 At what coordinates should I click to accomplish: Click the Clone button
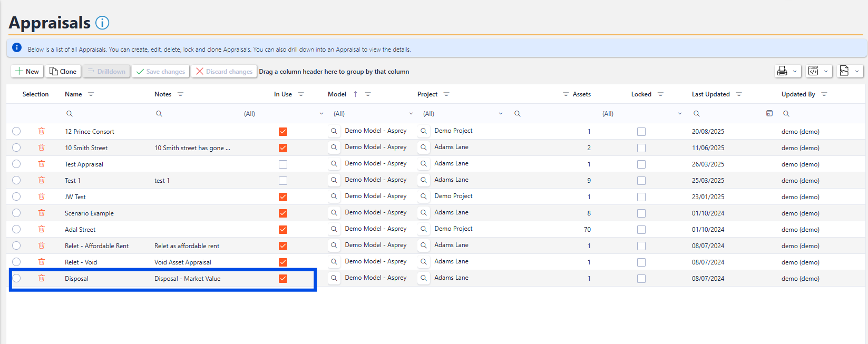click(63, 71)
